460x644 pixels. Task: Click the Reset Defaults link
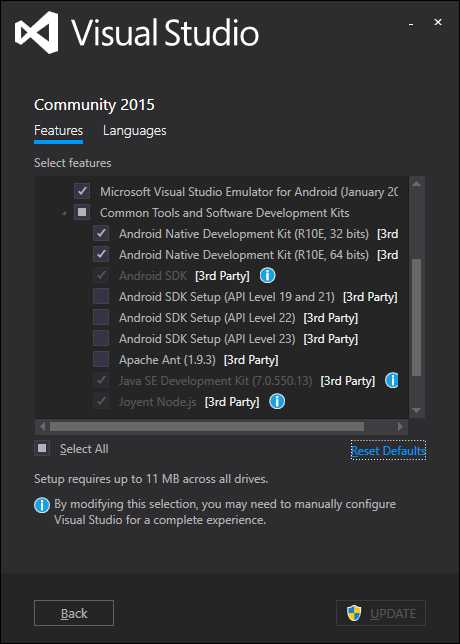click(x=388, y=451)
